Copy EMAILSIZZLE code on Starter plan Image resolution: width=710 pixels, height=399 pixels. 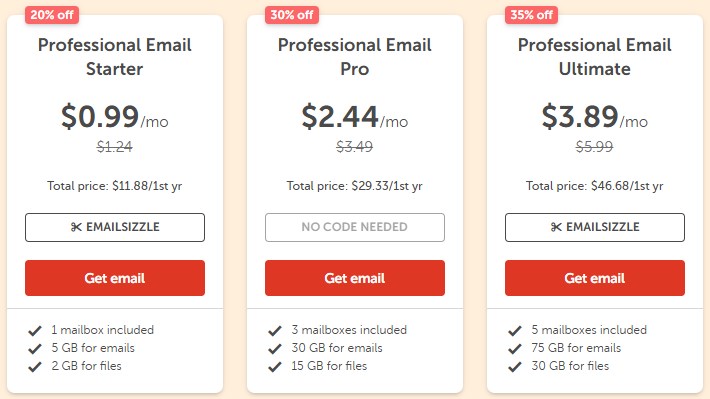click(115, 227)
